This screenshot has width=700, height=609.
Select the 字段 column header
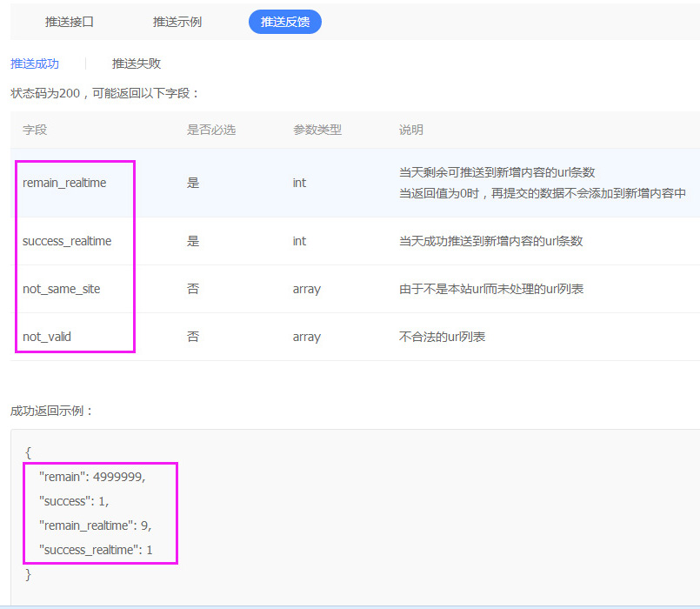(34, 130)
